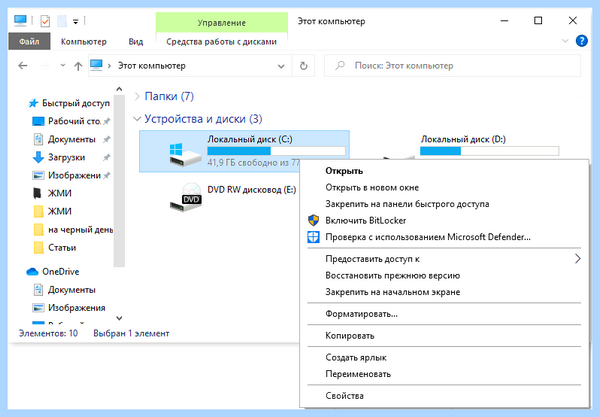
Task: Collapse the Устройства и диски (3) group
Action: coord(137,119)
